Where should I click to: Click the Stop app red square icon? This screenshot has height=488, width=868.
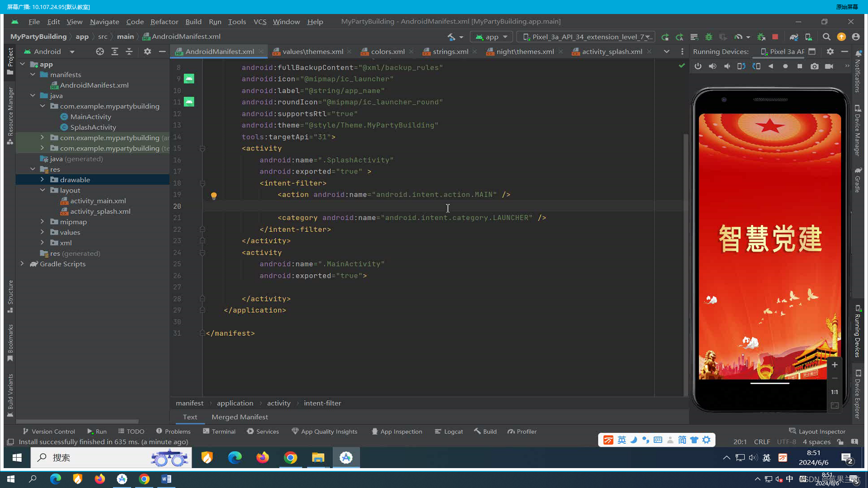click(x=775, y=37)
